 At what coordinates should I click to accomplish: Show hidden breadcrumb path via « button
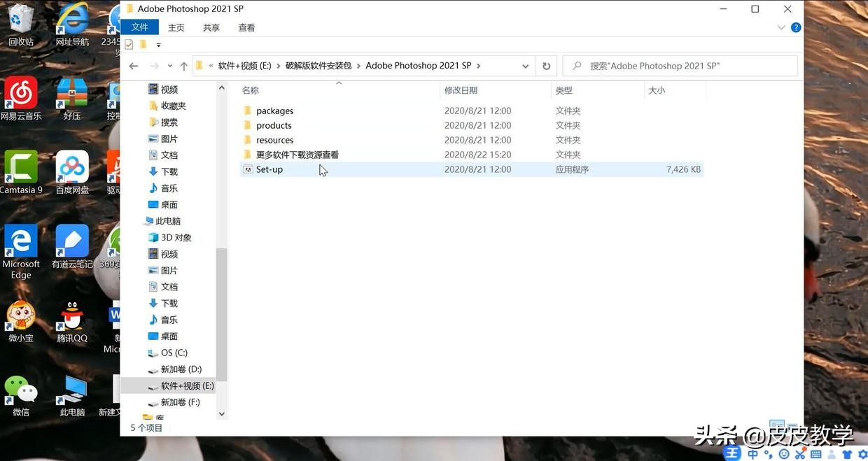coord(211,66)
